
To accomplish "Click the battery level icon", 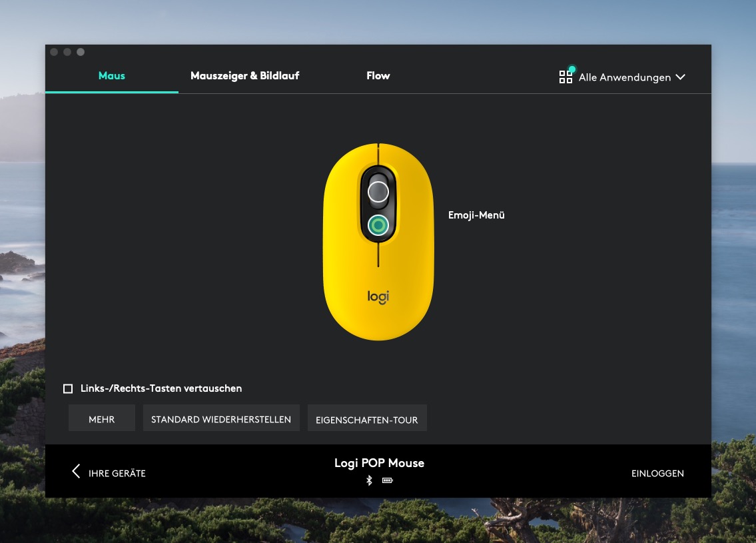I will click(x=388, y=480).
